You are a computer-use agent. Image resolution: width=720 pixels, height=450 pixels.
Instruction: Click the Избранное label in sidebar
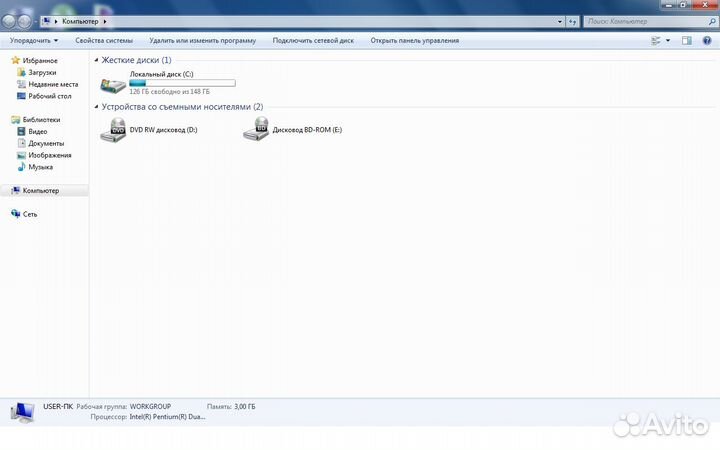(x=40, y=61)
